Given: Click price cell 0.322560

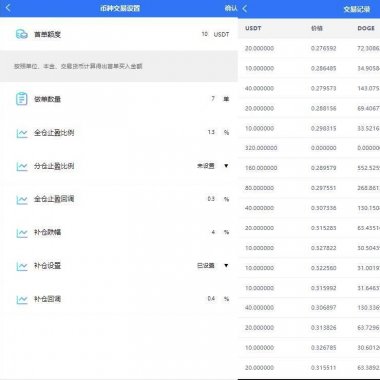Looking at the screenshot, I should 323,268.
